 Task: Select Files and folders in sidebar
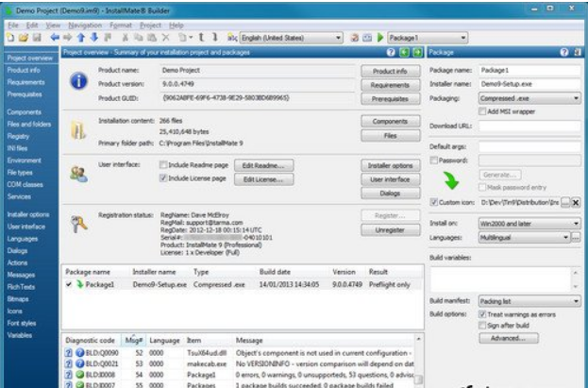coord(29,125)
